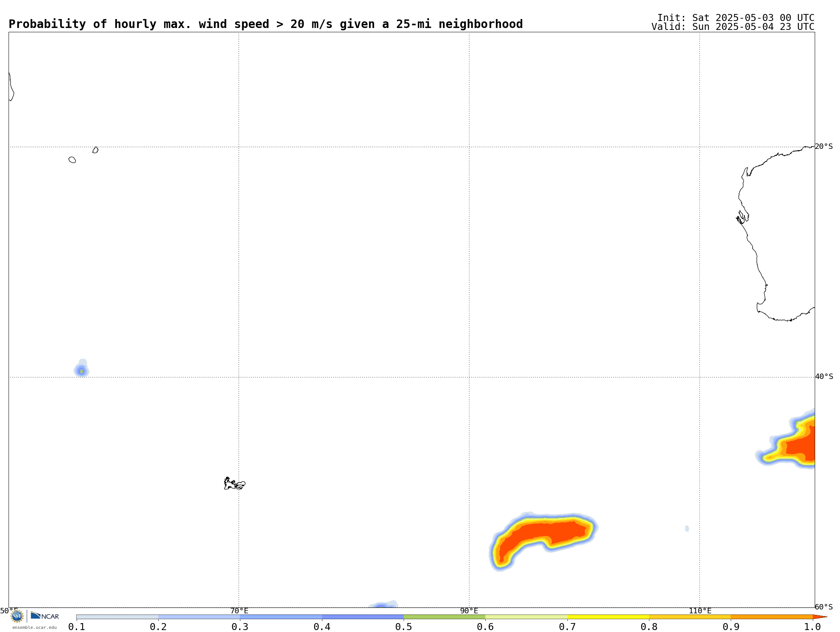The image size is (840, 632).
Task: Click the 0.7 colorbar tick label
Action: point(567,627)
